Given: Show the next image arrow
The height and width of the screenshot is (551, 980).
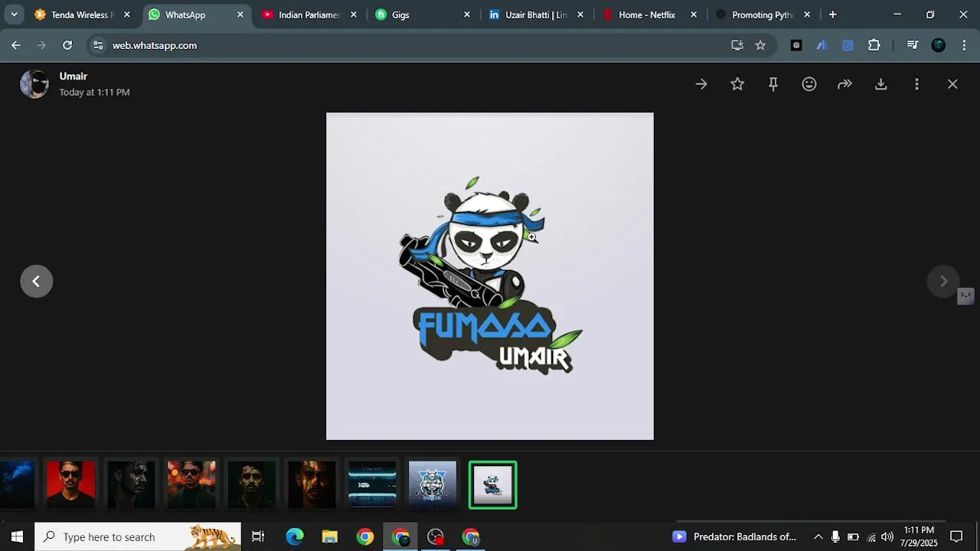Looking at the screenshot, I should click(943, 282).
